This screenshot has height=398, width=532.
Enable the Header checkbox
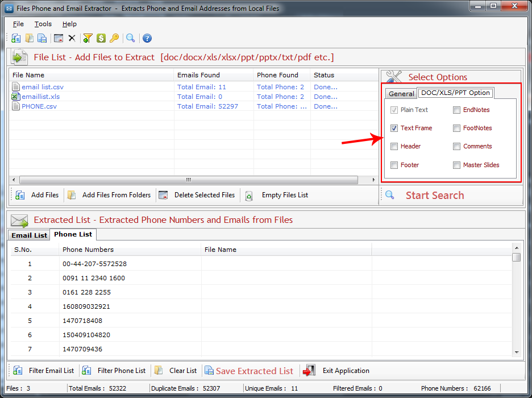coord(394,147)
